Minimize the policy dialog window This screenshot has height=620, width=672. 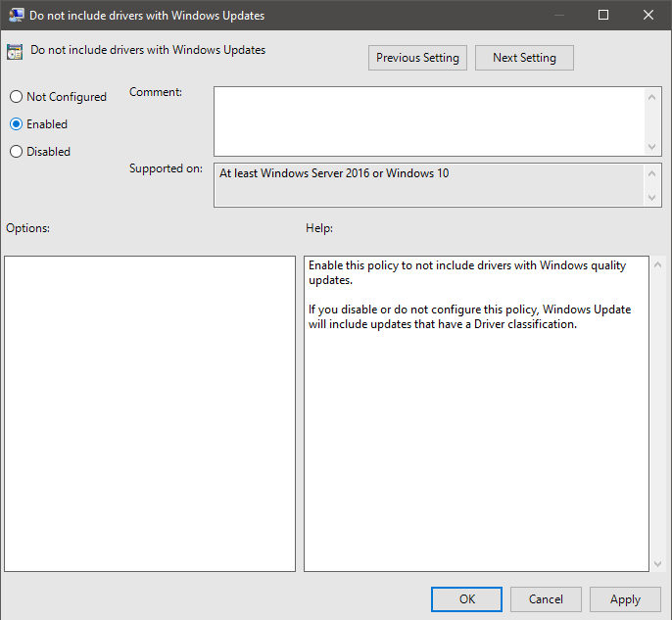point(558,15)
